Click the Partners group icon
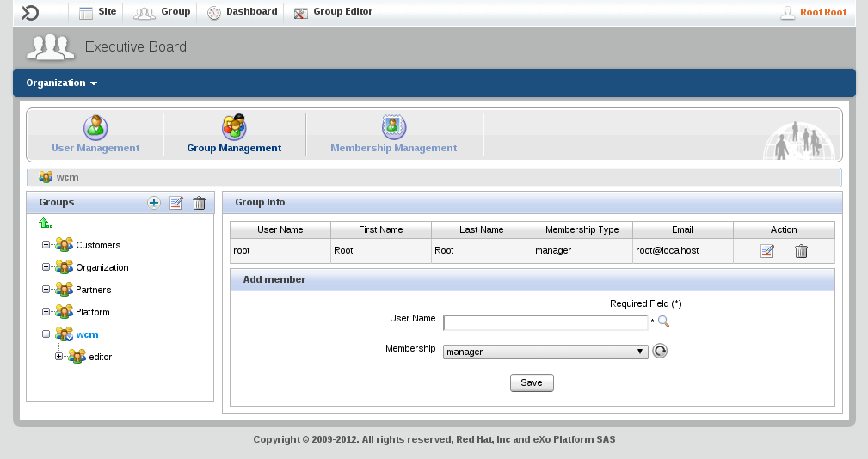The width and height of the screenshot is (868, 459). coord(65,289)
